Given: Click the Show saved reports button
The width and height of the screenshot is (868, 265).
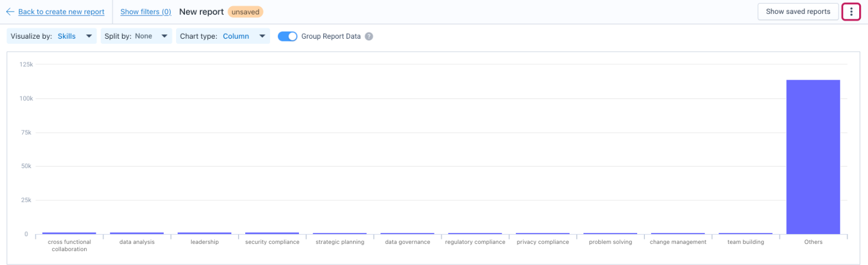Looking at the screenshot, I should pyautogui.click(x=798, y=12).
